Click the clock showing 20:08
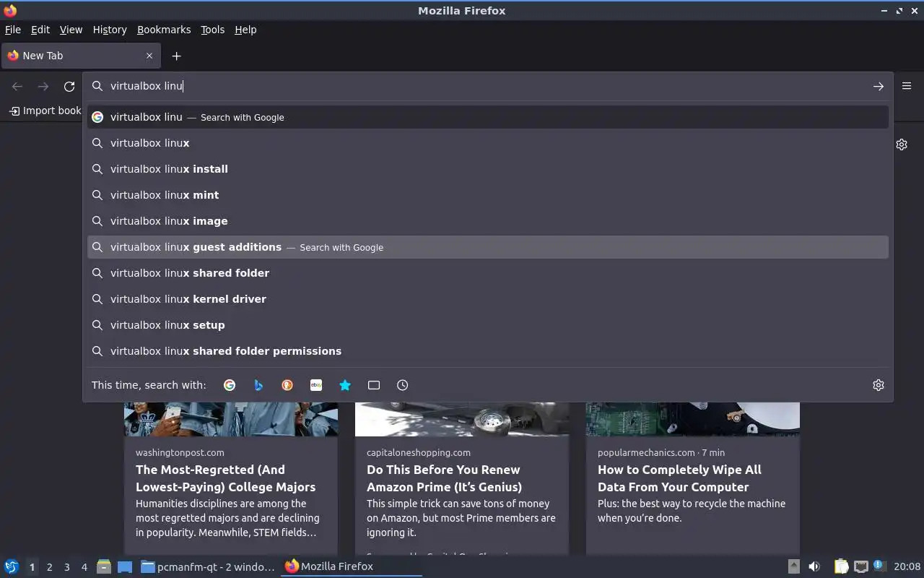The image size is (924, 578). 907,566
